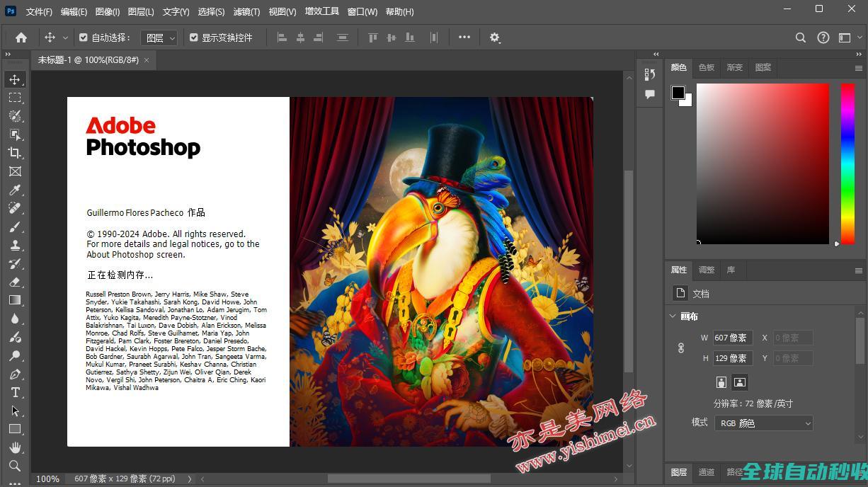Select the Eyedropper tool
The image size is (868, 487).
coord(15,190)
